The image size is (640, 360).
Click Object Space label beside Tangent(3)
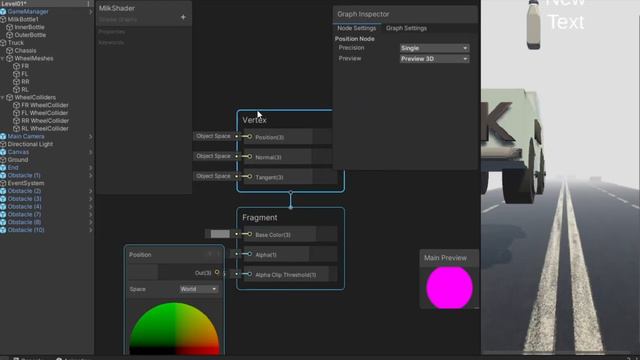pyautogui.click(x=213, y=176)
